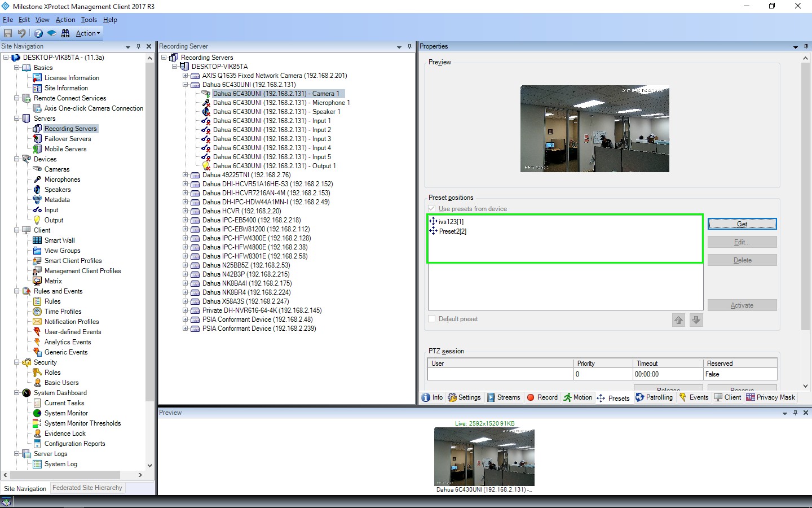812x508 pixels.
Task: Switch to Federated Site Hierarchy tab
Action: point(87,488)
